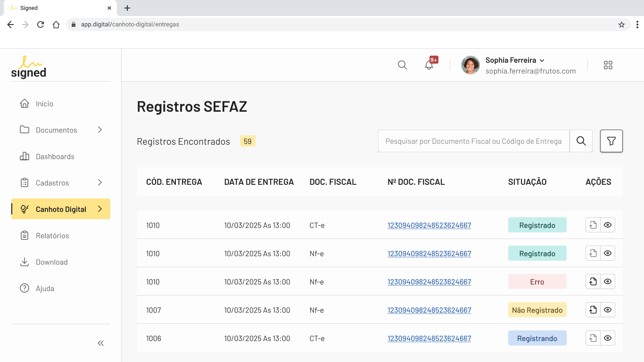Click document action icon in row 1006
This screenshot has height=362, width=644.
(x=593, y=338)
